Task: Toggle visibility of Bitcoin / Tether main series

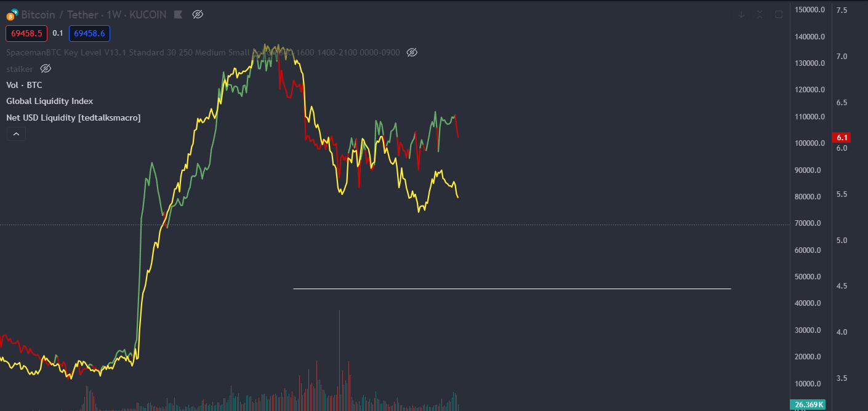Action: click(198, 14)
